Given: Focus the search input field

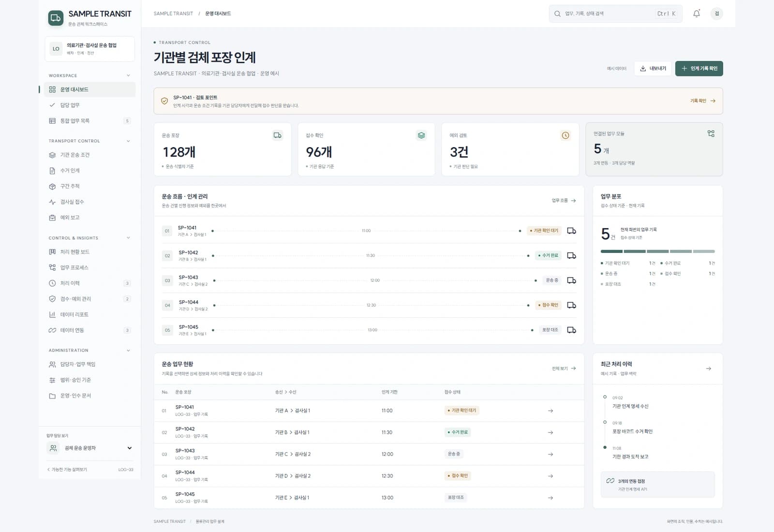Looking at the screenshot, I should [615, 14].
